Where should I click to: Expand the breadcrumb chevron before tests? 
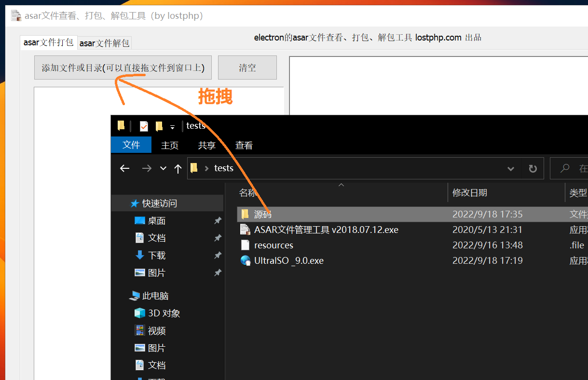click(207, 168)
